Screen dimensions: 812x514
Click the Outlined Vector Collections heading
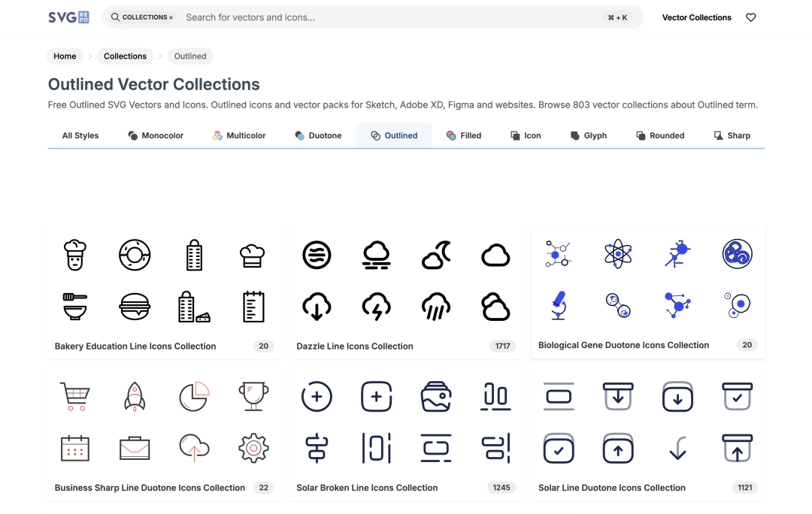(154, 84)
